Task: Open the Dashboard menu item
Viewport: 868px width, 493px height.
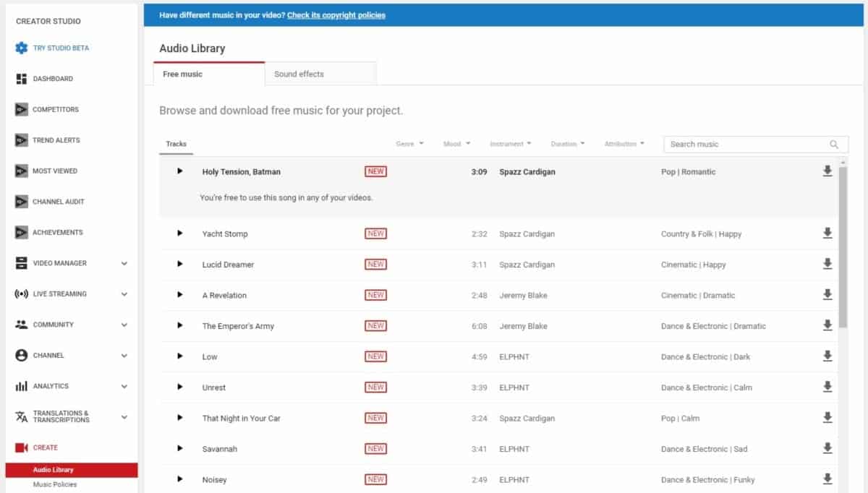Action: [53, 79]
